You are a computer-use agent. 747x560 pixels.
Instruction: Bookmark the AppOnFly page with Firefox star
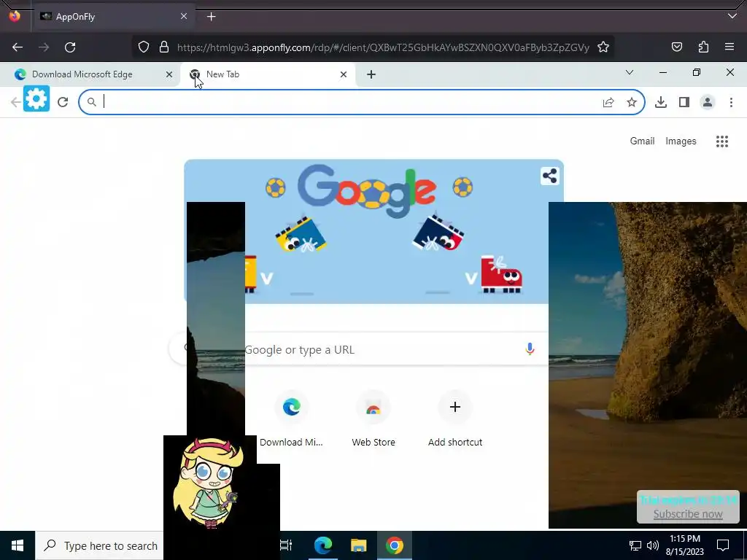[603, 47]
